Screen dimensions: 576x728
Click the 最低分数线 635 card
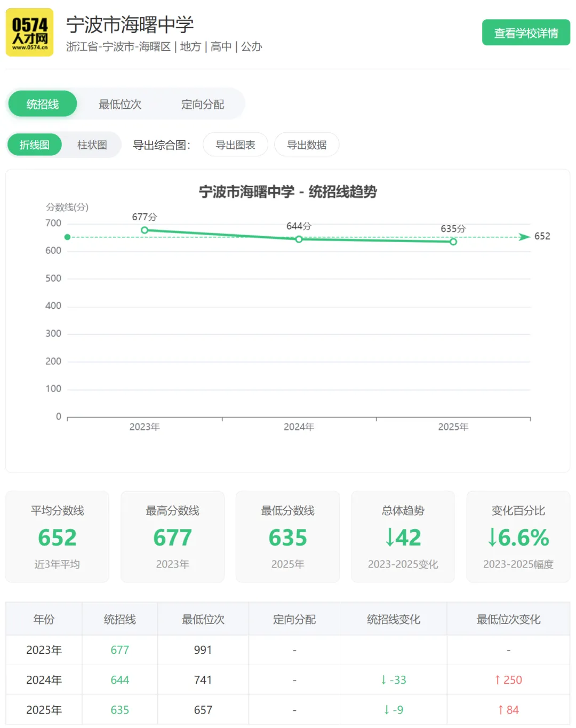pyautogui.click(x=287, y=537)
